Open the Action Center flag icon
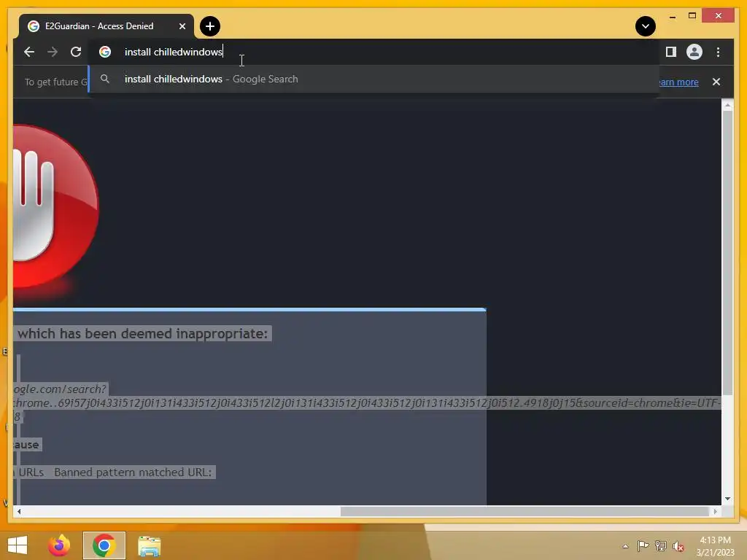 [x=643, y=545]
